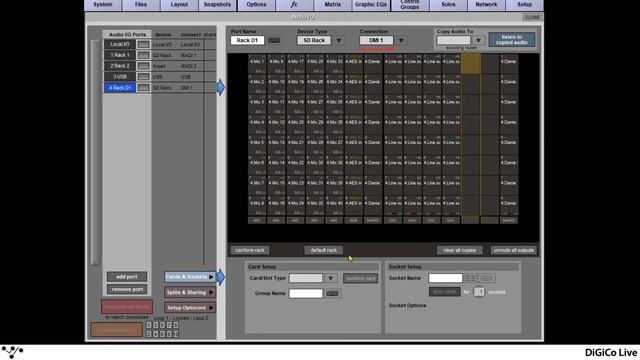Click keyboard icon beside 2:Rack 2 port
This screenshot has width=640, height=360.
143,66
